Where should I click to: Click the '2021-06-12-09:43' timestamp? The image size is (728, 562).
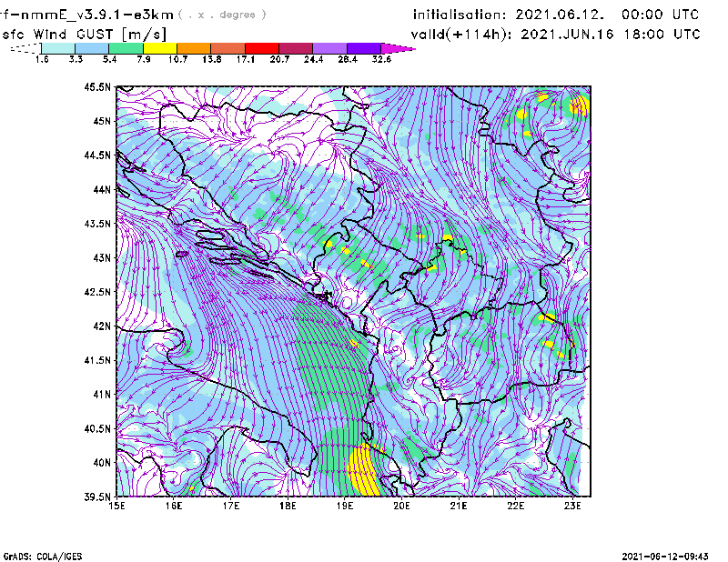point(665,557)
